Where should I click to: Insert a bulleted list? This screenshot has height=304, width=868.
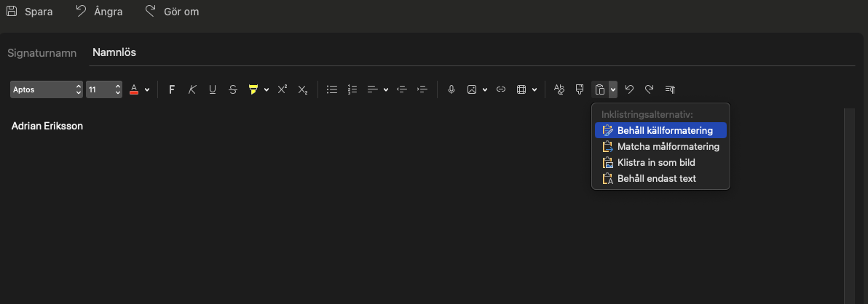point(332,89)
